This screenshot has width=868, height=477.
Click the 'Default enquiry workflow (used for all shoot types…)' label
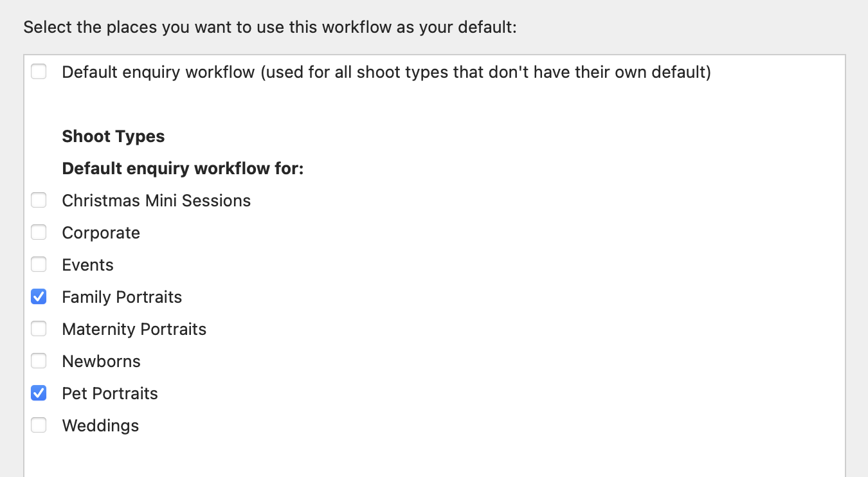click(x=386, y=72)
